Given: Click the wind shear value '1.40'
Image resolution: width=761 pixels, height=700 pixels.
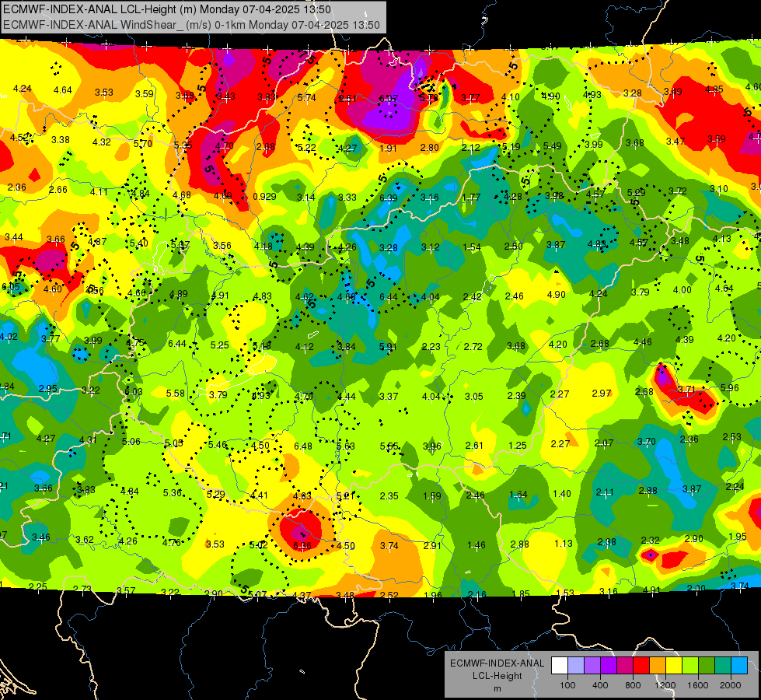Looking at the screenshot, I should coord(562,494).
